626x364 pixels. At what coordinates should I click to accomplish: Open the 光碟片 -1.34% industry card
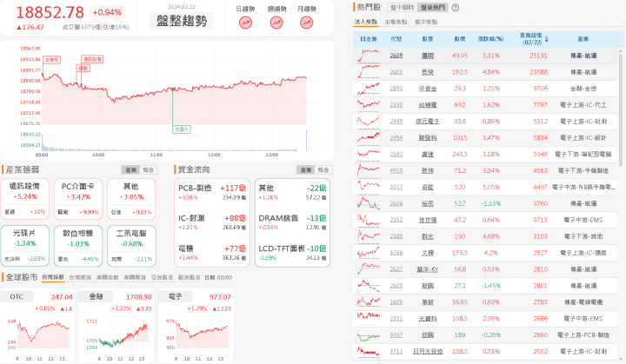coord(24,246)
